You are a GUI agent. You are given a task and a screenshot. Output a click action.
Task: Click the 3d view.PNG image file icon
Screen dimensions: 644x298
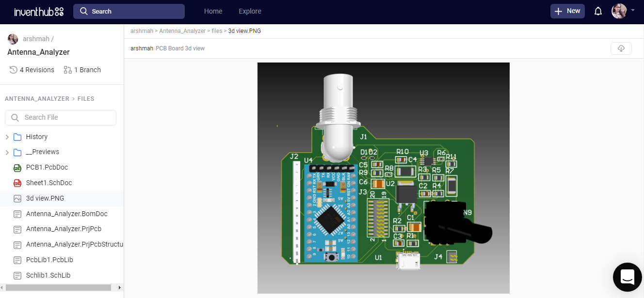point(17,198)
